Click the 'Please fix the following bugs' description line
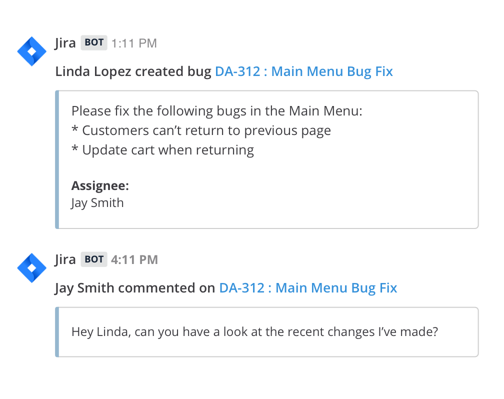Screen dimensions: 504x399 coord(217,111)
